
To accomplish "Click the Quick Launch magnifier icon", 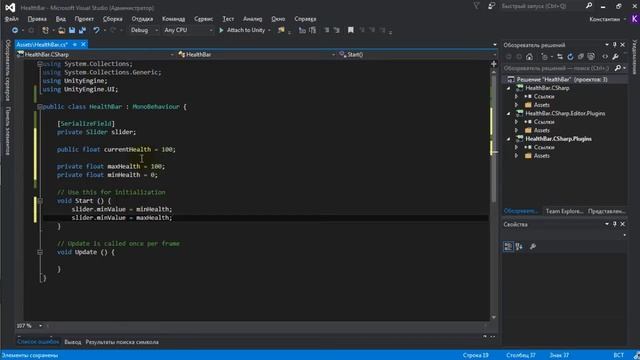I will 589,6.
